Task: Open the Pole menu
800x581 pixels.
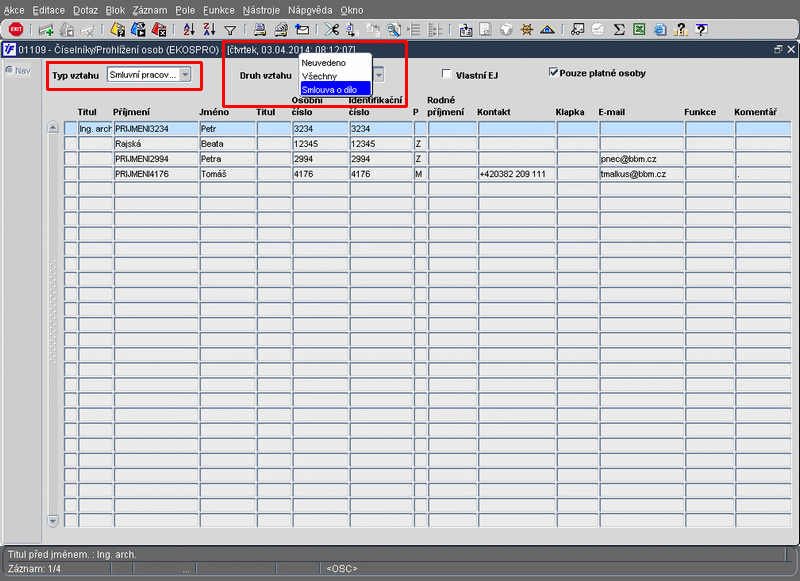Action: tap(185, 10)
